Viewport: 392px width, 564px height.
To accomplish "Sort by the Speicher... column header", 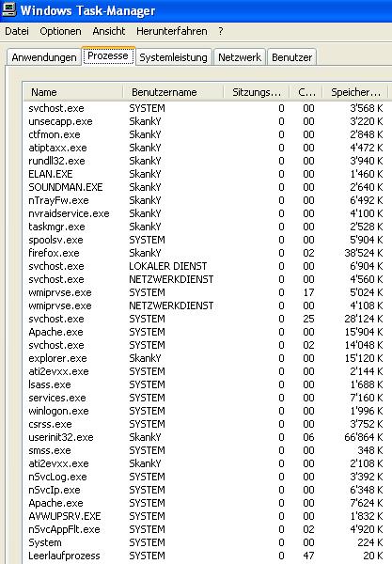I will click(x=355, y=92).
